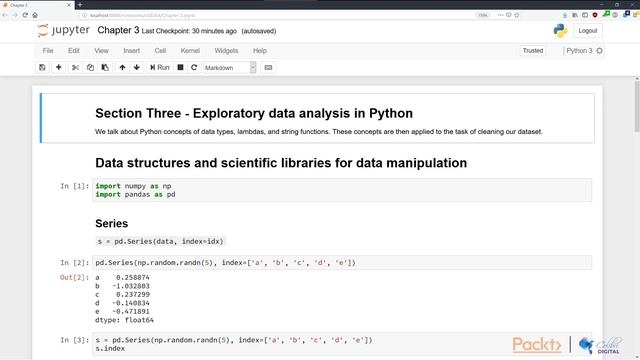Image resolution: width=640 pixels, height=360 pixels.
Task: Open the File menu
Action: (x=48, y=51)
